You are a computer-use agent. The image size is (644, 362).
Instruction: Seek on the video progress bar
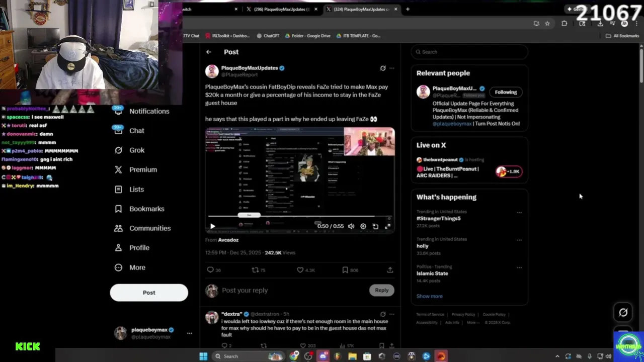click(299, 217)
